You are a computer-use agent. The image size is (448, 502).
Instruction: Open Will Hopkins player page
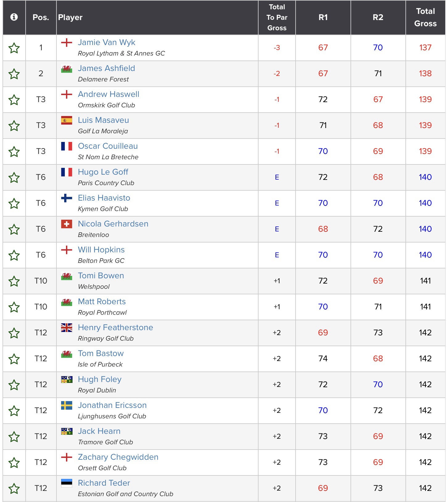(101, 250)
